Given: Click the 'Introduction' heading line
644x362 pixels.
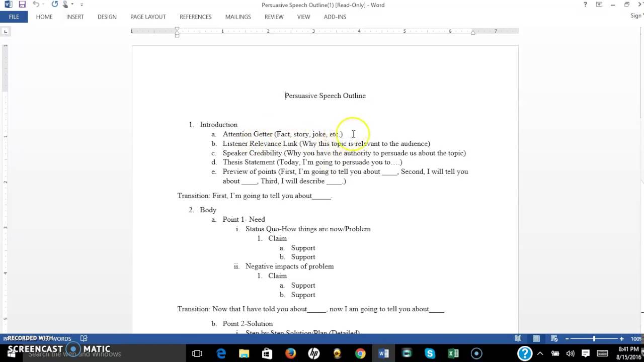Looking at the screenshot, I should pos(218,125).
